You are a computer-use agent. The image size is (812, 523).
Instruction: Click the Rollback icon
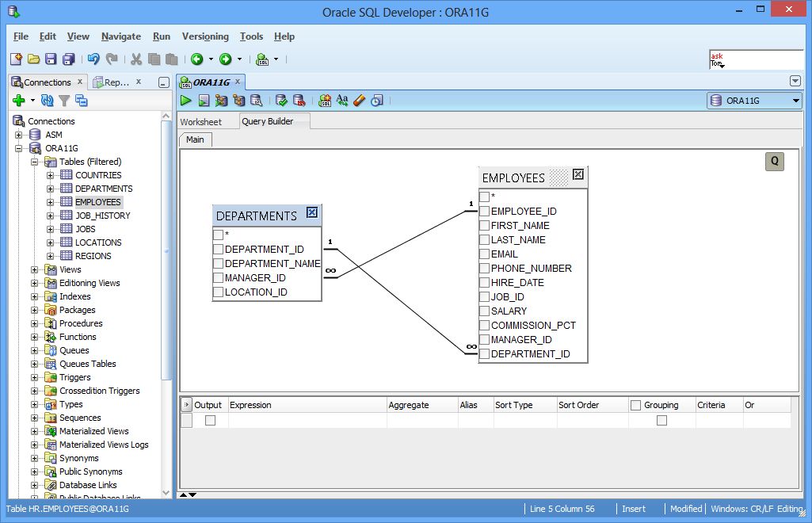point(299,101)
